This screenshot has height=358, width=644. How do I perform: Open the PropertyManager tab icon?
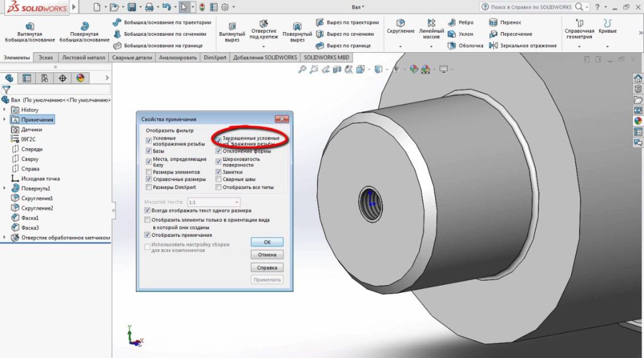(26, 78)
